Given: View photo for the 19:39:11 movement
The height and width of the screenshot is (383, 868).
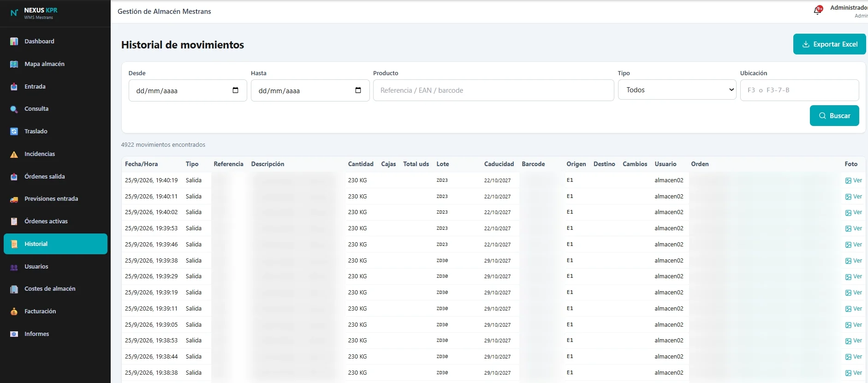Looking at the screenshot, I should point(853,309).
